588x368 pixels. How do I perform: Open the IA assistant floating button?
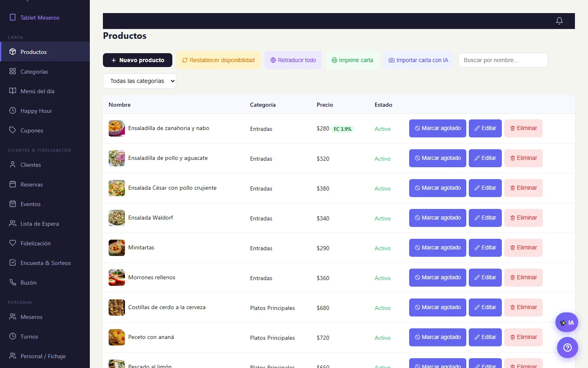coord(567,323)
